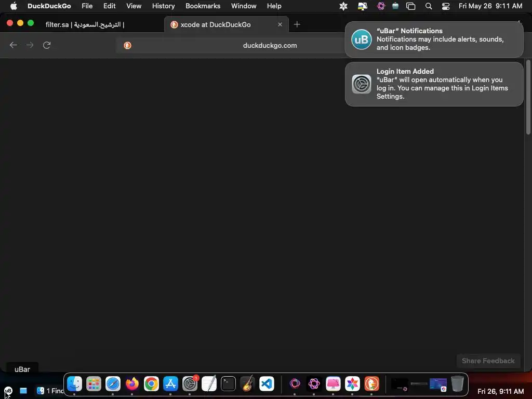
Task: Click the teal apple menu bar icon
Action: pyautogui.click(x=395, y=6)
